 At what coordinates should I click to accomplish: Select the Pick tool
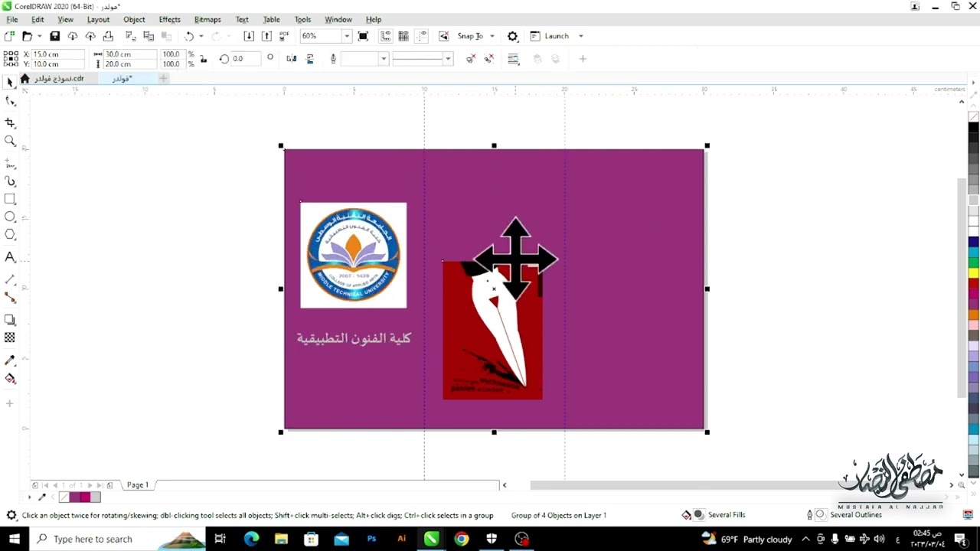point(10,83)
